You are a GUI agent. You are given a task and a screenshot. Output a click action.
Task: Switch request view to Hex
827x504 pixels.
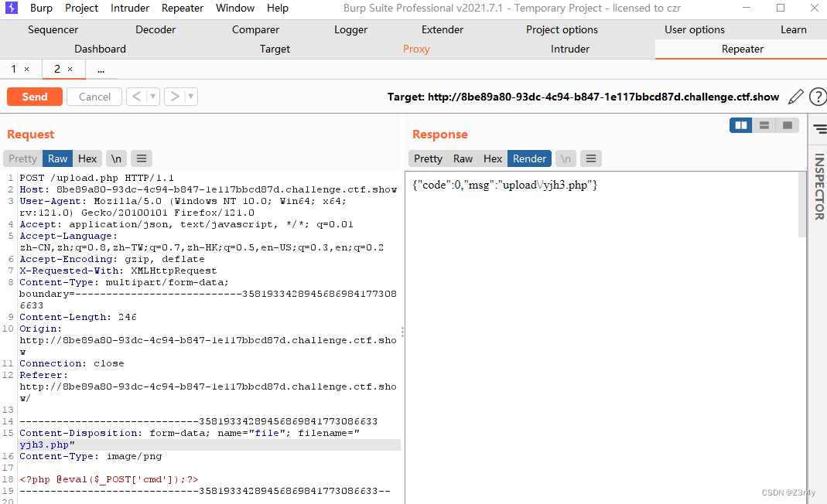[x=87, y=158]
